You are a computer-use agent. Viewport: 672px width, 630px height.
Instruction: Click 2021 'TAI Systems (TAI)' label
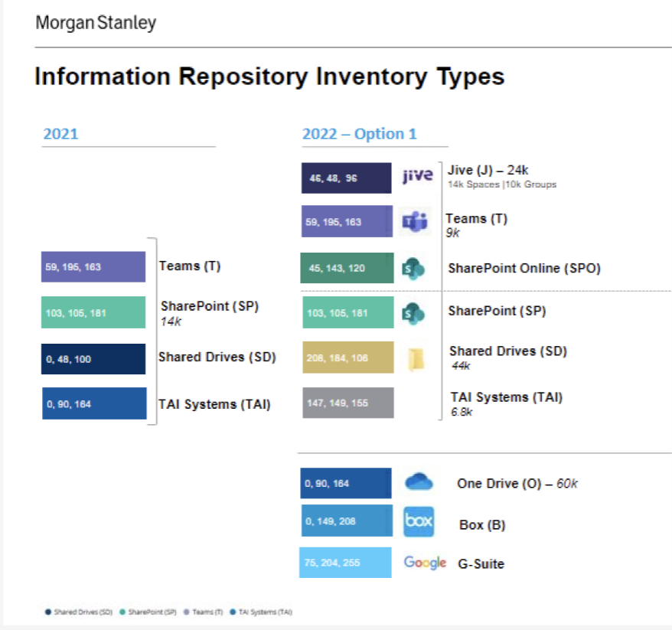click(214, 404)
